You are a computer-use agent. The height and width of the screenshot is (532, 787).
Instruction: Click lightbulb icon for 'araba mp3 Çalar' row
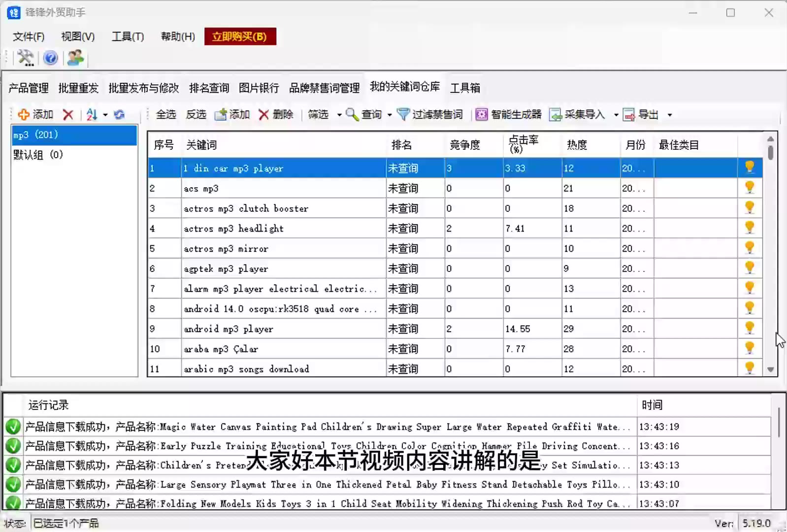pyautogui.click(x=750, y=348)
